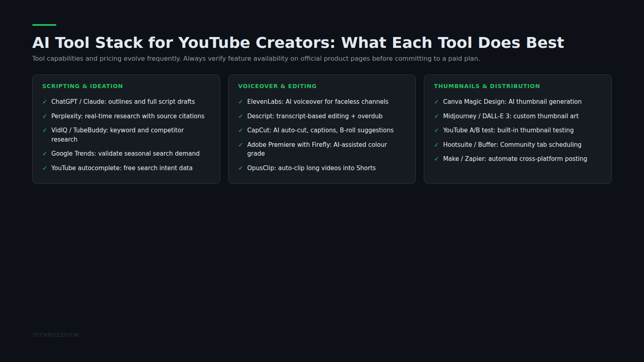
Task: Click the checkmark beside Hootsuite / Buffer
Action: (436, 145)
